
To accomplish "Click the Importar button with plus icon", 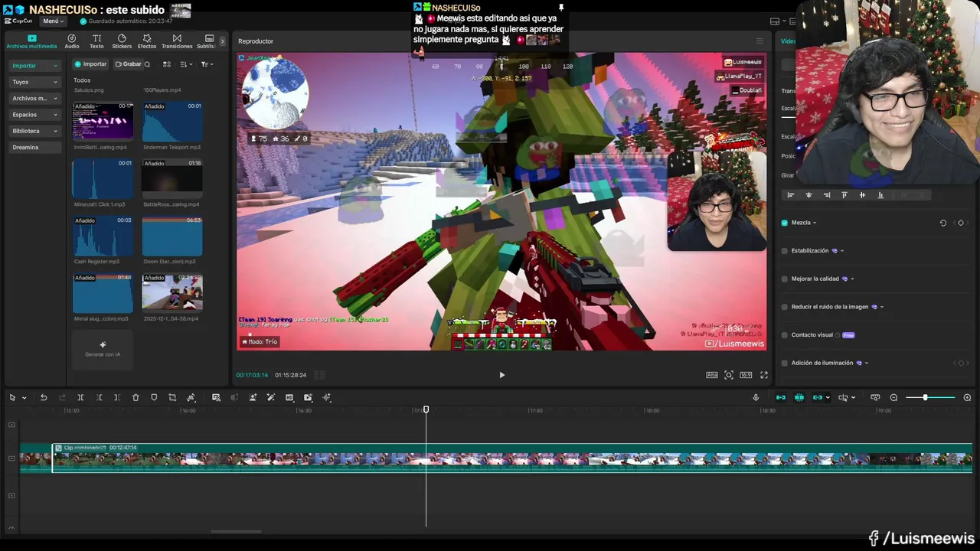I will coord(90,64).
